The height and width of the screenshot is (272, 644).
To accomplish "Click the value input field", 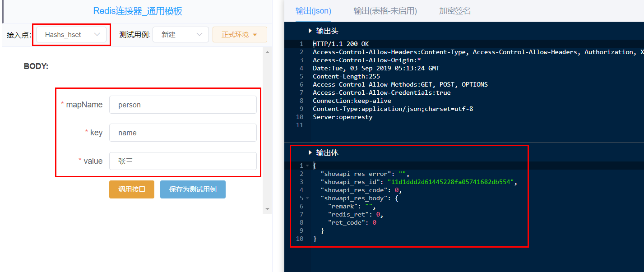I will [x=183, y=161].
